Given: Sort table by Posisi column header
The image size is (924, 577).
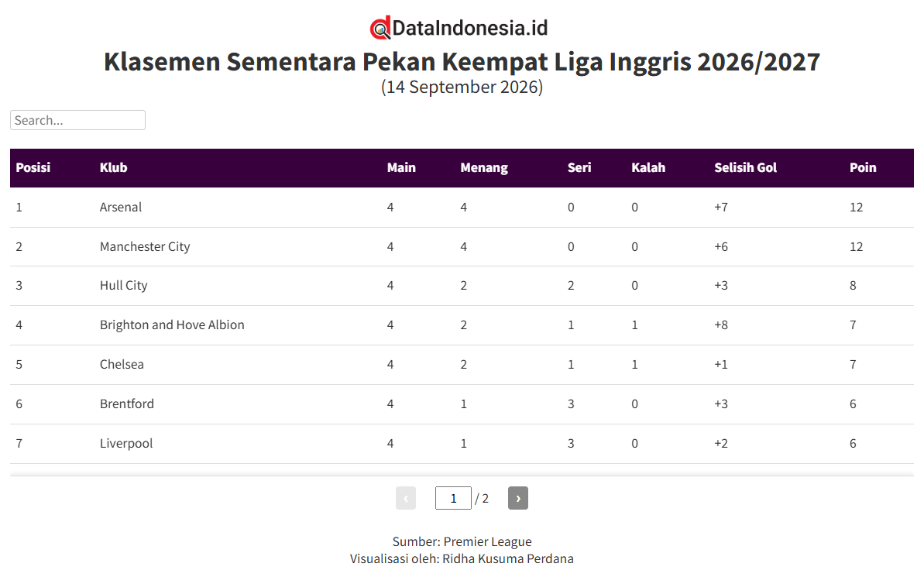Looking at the screenshot, I should [33, 167].
